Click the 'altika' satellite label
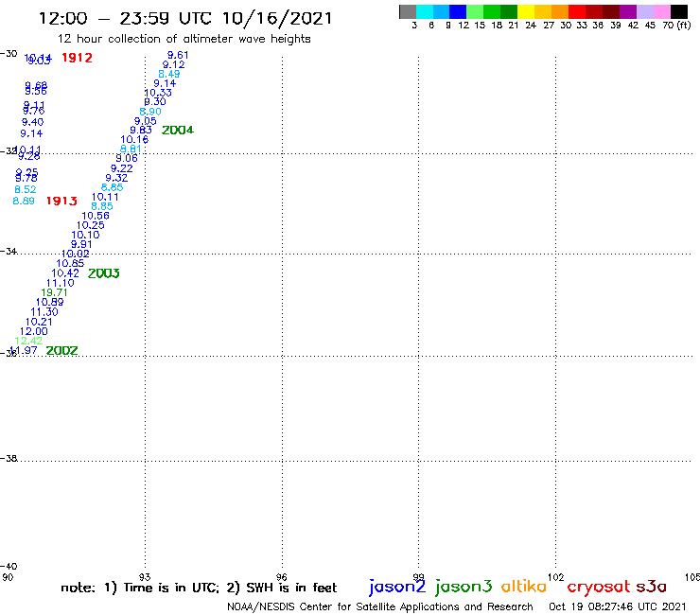This screenshot has height=615, width=700. pos(523,587)
